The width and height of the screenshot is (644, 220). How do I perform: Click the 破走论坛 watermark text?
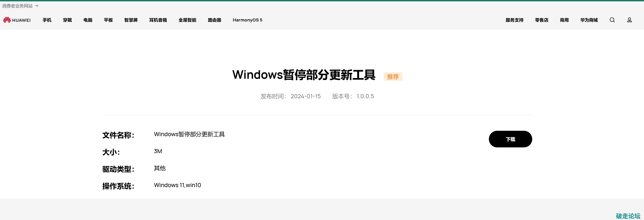pos(628,216)
